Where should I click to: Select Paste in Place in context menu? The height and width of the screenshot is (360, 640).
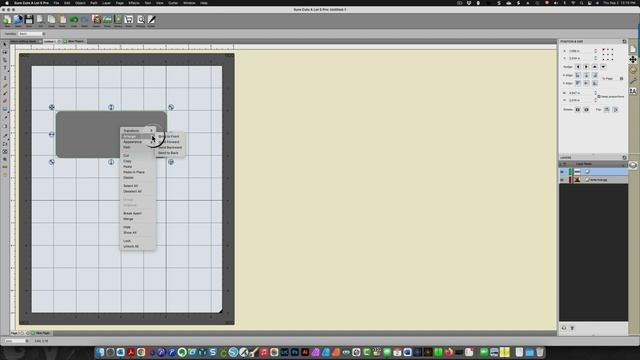click(x=134, y=172)
